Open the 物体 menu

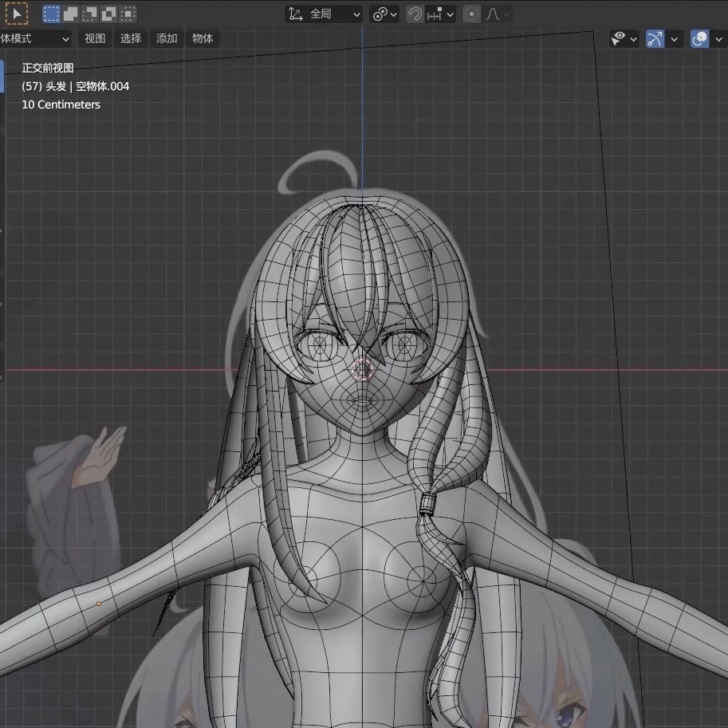click(203, 38)
